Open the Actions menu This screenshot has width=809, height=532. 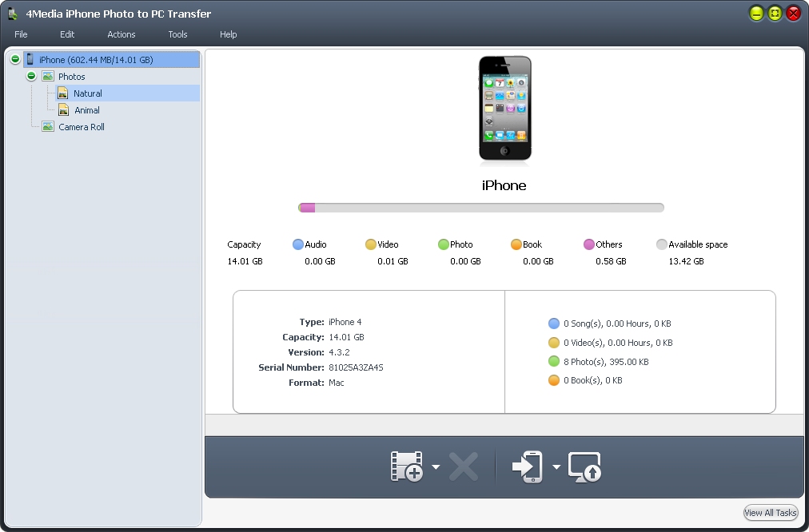[x=122, y=34]
